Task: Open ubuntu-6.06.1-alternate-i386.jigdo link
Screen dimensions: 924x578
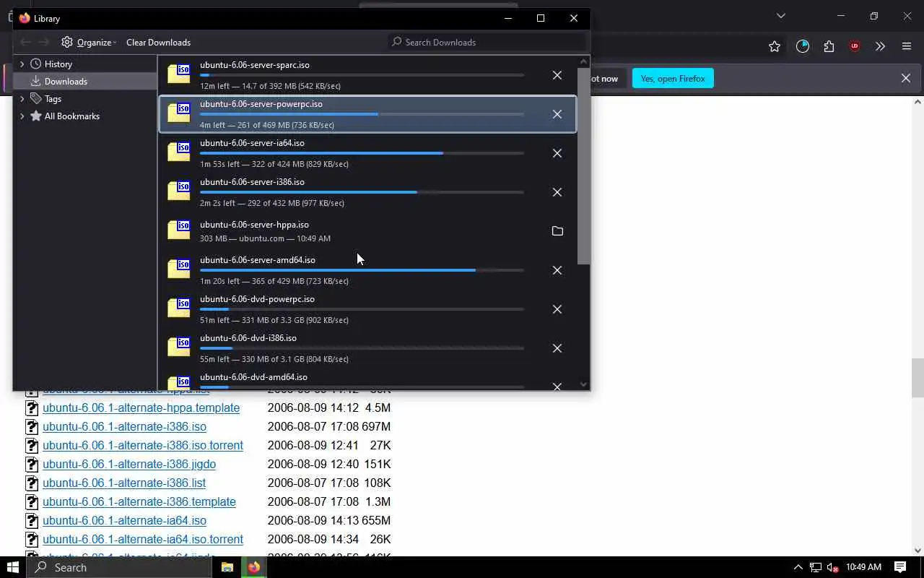Action: point(129,464)
